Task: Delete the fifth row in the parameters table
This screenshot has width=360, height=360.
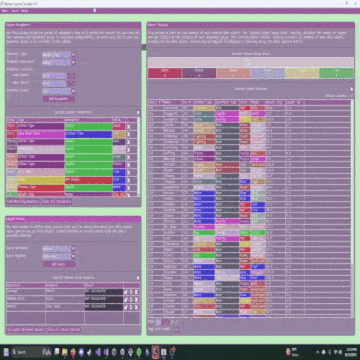Action: click(x=128, y=157)
